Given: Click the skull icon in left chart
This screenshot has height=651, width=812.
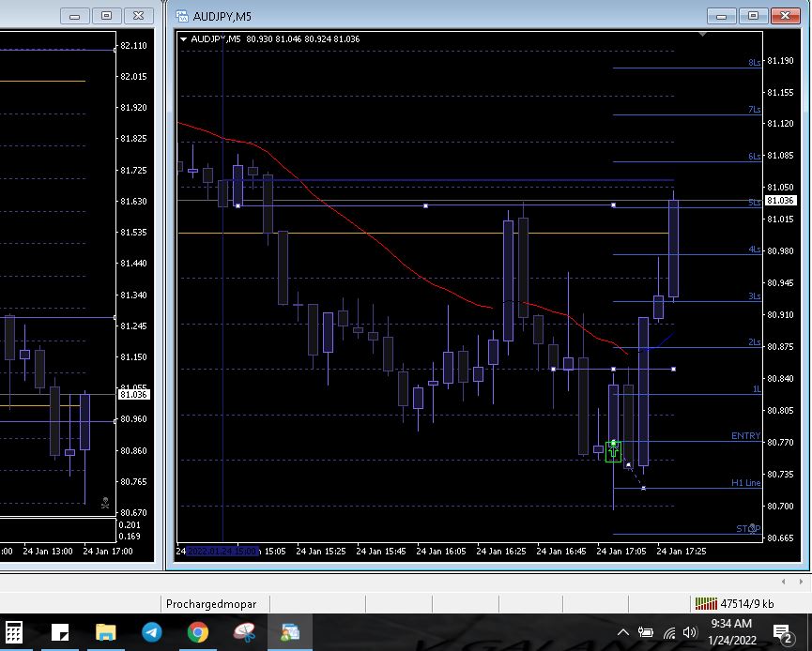Looking at the screenshot, I should click(x=105, y=503).
